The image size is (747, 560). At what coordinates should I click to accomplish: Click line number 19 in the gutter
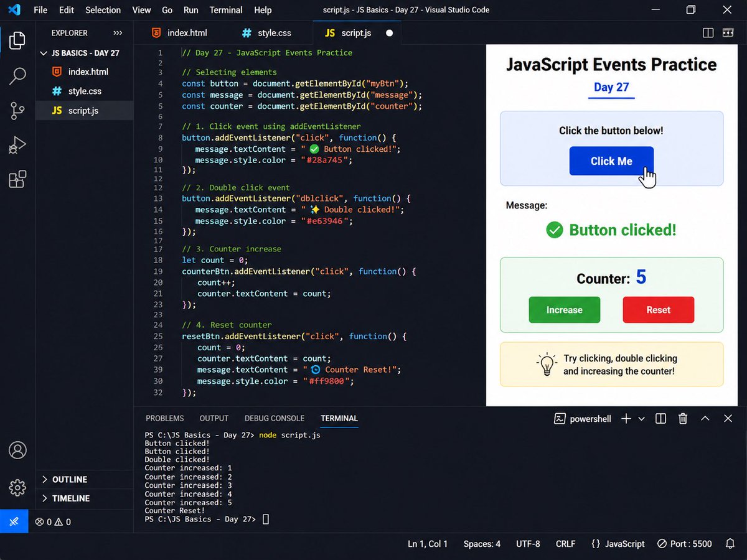point(157,271)
